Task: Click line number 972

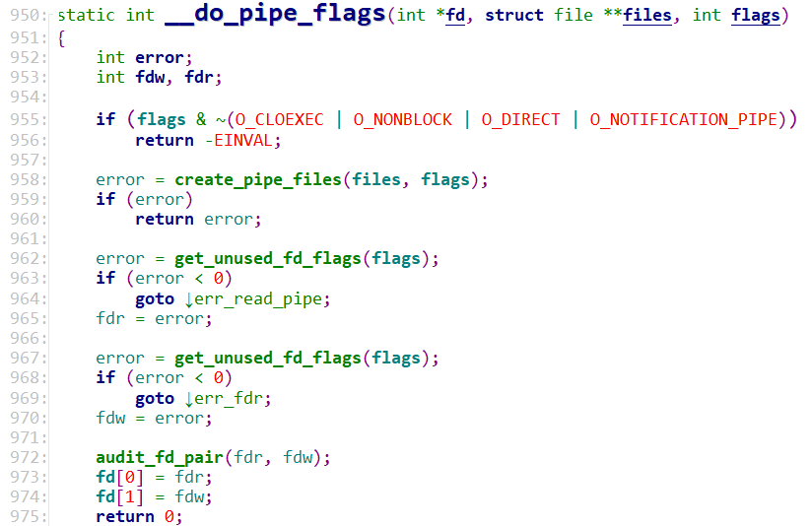Action: [x=25, y=457]
